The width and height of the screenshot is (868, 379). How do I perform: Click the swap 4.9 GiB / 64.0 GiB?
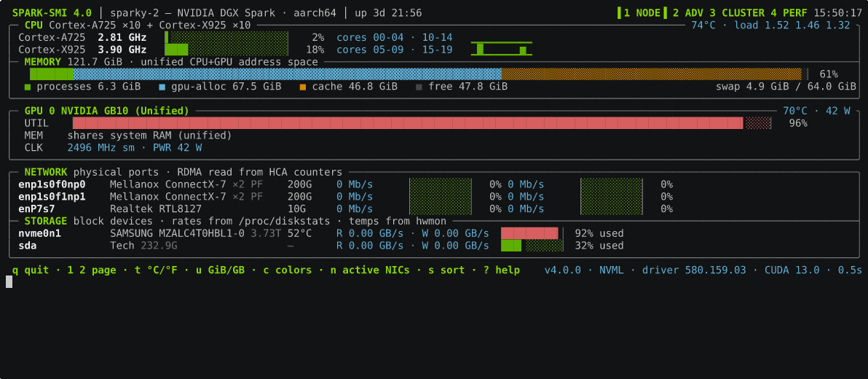coord(786,87)
